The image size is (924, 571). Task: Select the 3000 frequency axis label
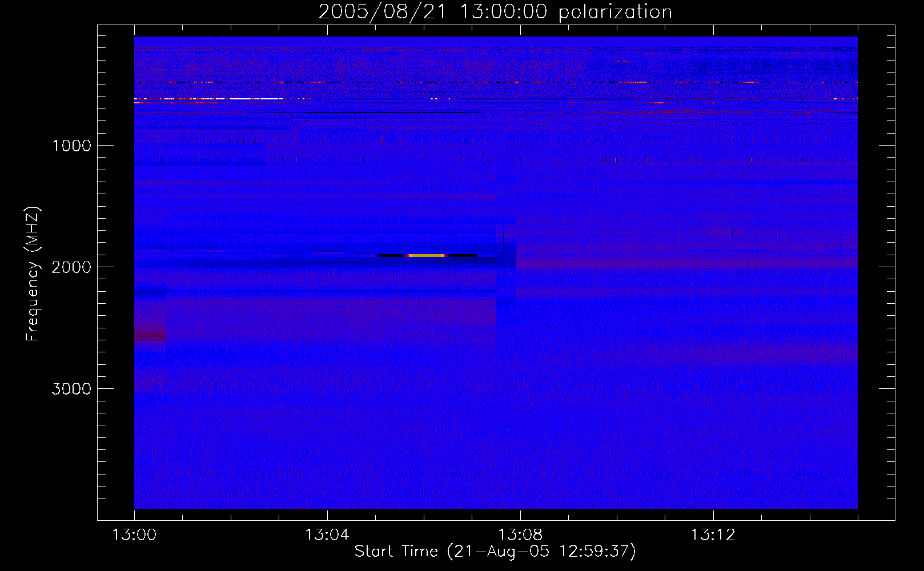[x=71, y=389]
